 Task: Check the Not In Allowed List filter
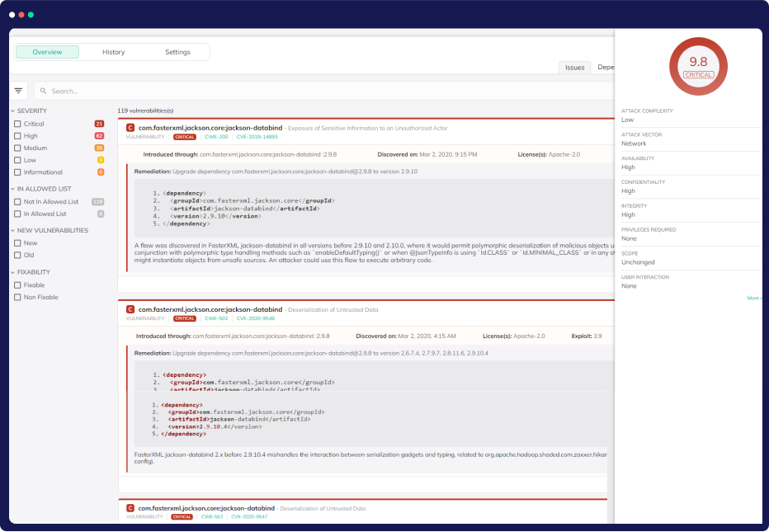[17, 201]
